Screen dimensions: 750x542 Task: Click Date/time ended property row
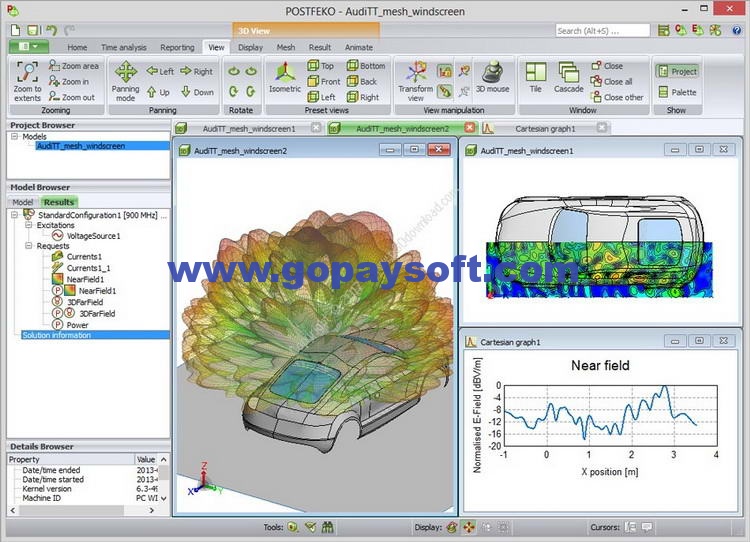click(88, 470)
